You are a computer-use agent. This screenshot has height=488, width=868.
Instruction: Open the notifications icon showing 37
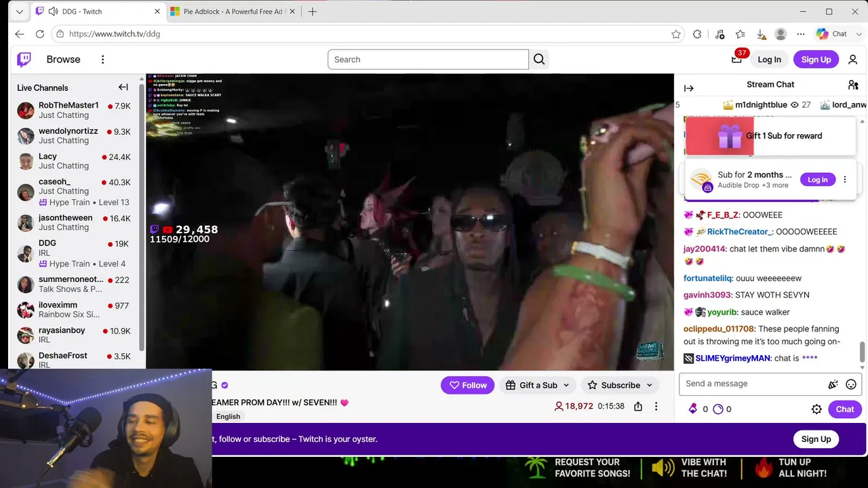[737, 59]
